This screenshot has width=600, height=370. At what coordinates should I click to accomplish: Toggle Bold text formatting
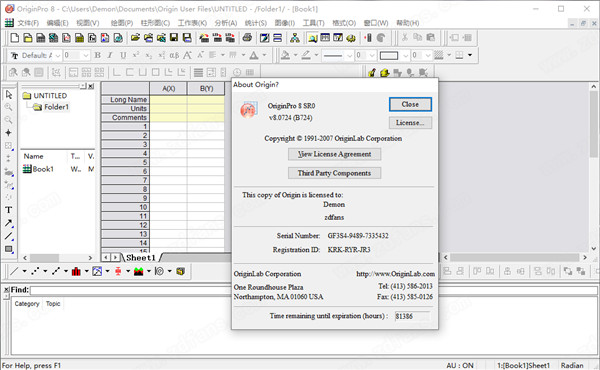pos(98,55)
